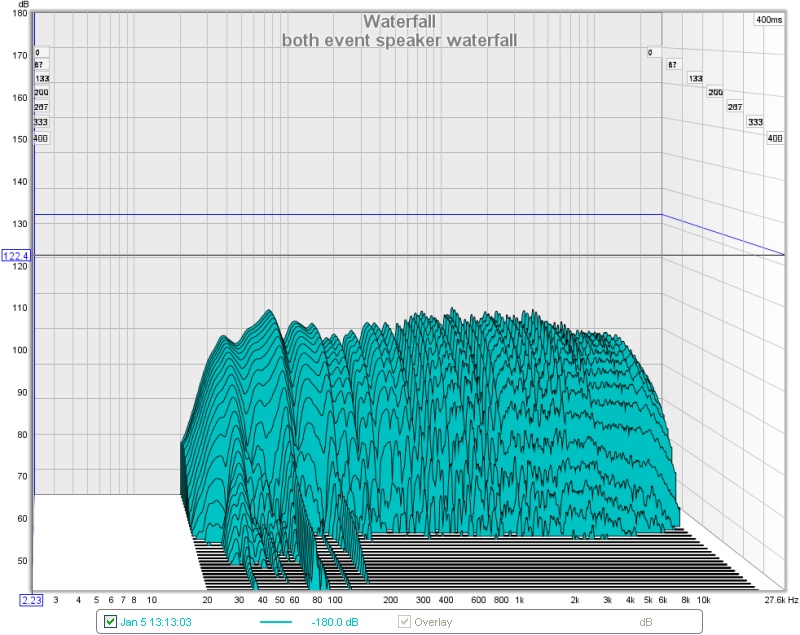Click the 200 ms slice label on left

(41, 92)
